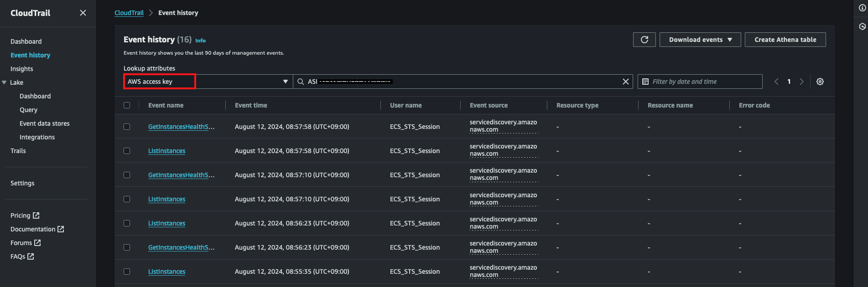The height and width of the screenshot is (287, 868).
Task: Close the CloudTrail navigation sidebar
Action: coord(83,13)
